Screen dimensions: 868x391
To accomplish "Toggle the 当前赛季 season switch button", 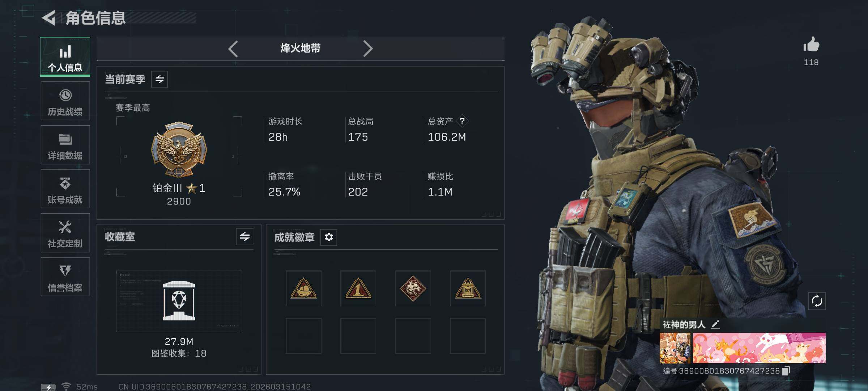I will tap(159, 79).
